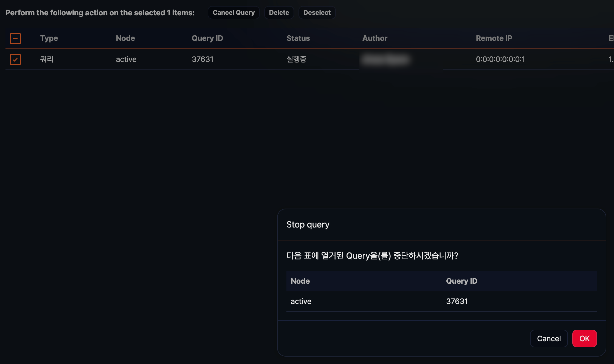Click the dialog's Node column header
The image size is (614, 364).
pos(300,281)
